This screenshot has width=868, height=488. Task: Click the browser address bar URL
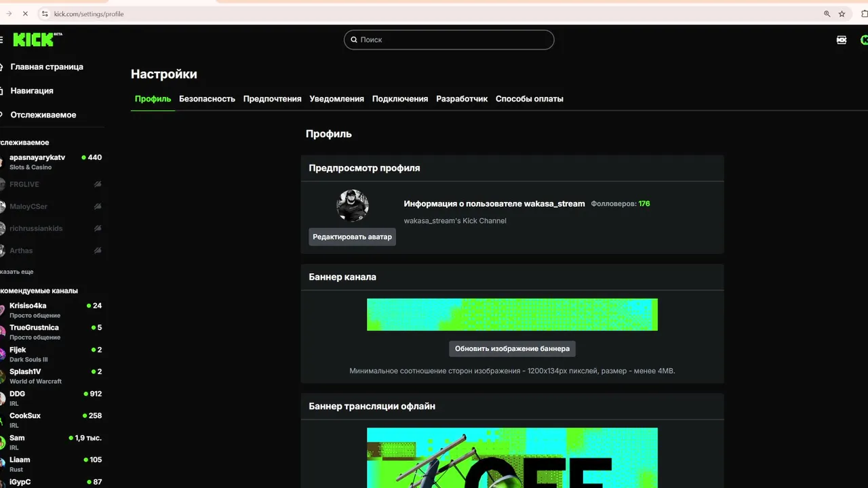pyautogui.click(x=89, y=14)
